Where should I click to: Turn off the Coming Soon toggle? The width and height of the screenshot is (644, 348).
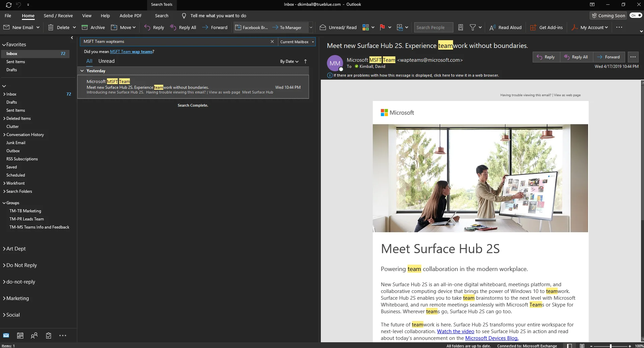tap(636, 16)
